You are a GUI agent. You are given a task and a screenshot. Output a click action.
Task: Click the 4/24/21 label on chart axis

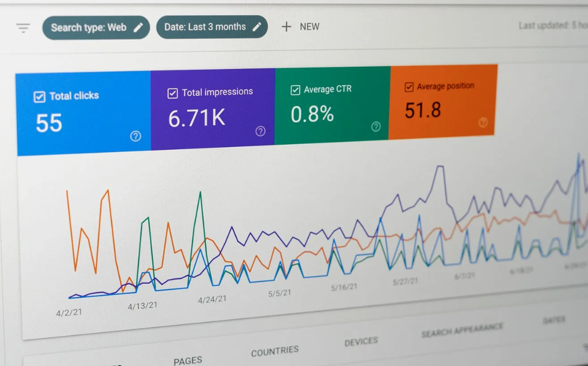(x=212, y=299)
